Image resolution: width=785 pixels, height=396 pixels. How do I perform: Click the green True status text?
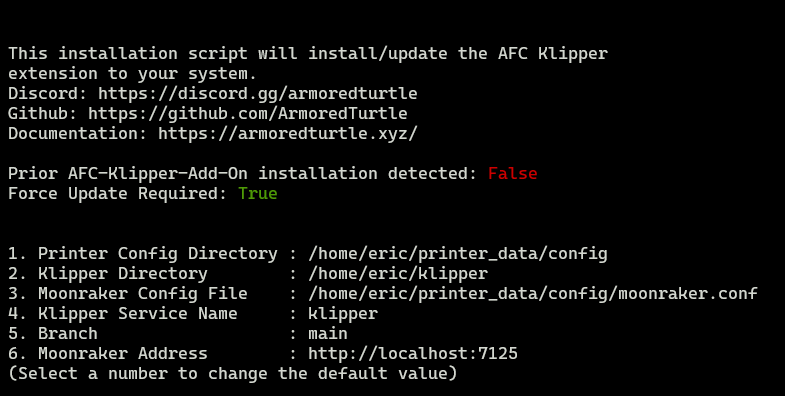click(x=258, y=193)
